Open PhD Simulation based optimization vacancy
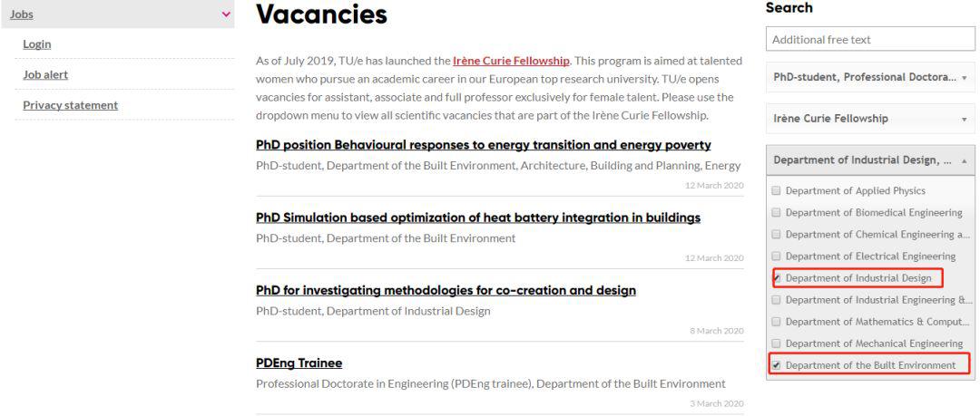 pos(478,218)
